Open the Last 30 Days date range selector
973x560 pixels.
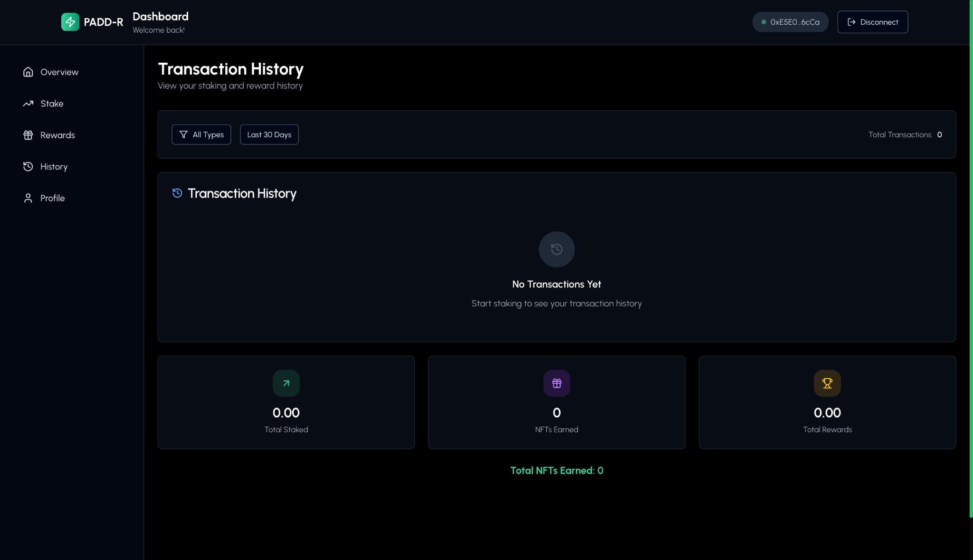pyautogui.click(x=269, y=134)
